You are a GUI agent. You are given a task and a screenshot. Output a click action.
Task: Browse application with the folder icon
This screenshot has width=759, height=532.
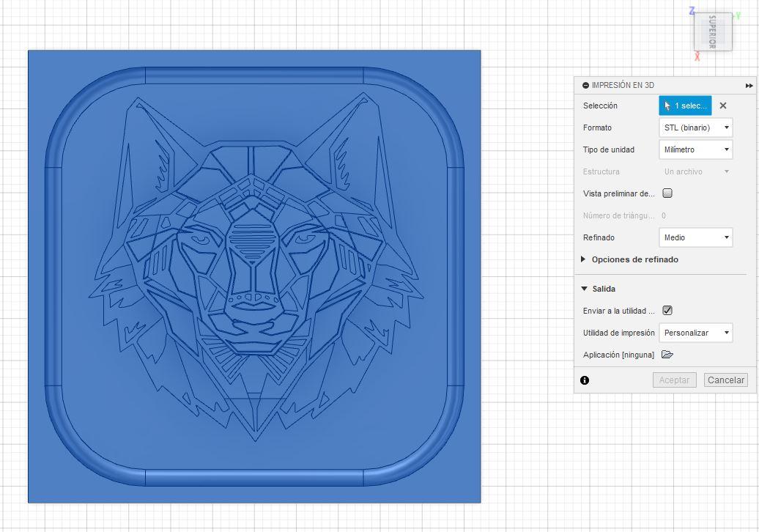[x=667, y=355]
